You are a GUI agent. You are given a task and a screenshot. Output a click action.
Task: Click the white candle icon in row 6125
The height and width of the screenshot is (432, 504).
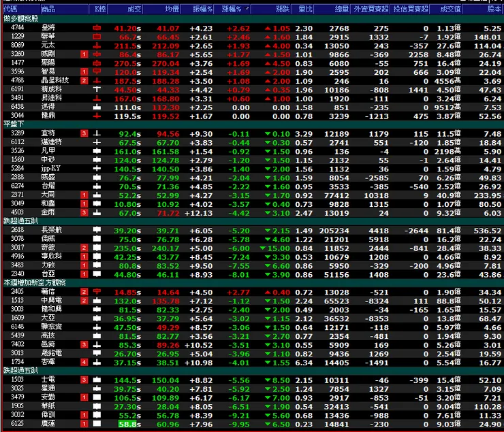pyautogui.click(x=97, y=424)
